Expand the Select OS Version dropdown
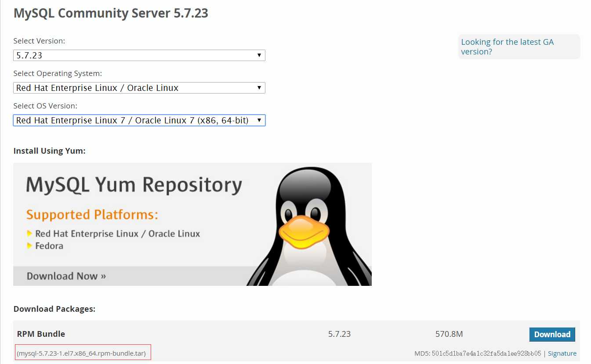591x364 pixels. click(139, 120)
